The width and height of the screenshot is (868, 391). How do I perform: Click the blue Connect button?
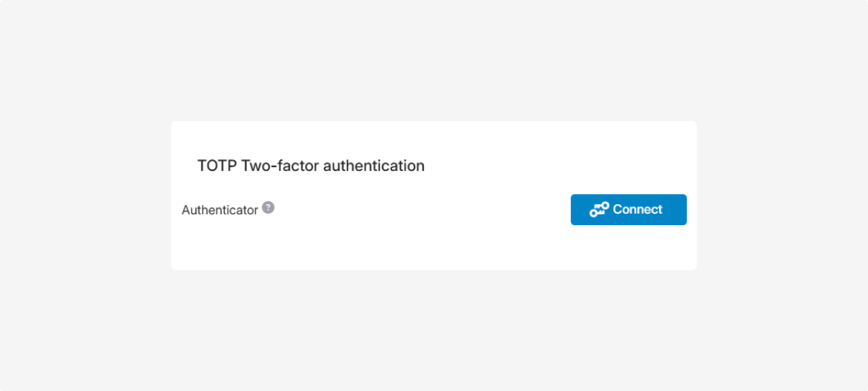point(628,210)
